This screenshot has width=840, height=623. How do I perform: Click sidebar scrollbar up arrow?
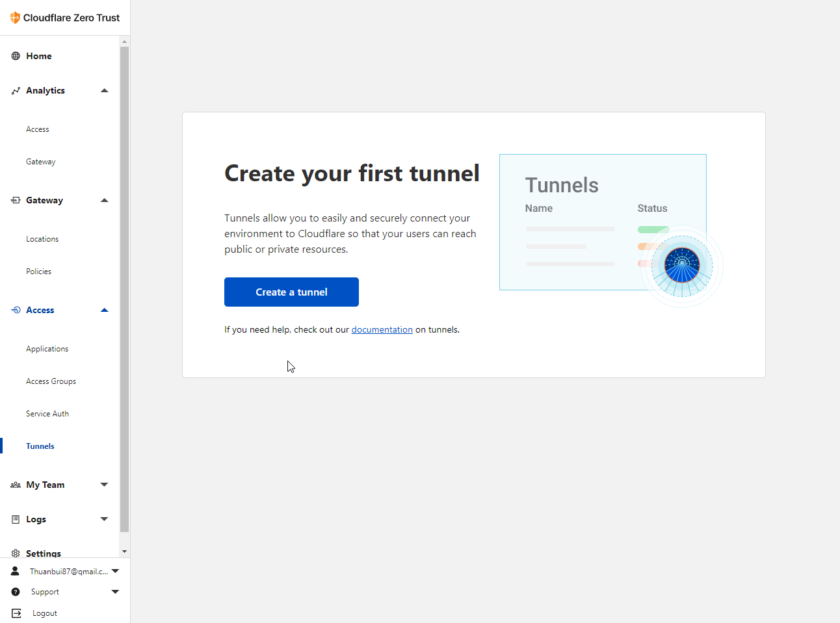pos(125,41)
